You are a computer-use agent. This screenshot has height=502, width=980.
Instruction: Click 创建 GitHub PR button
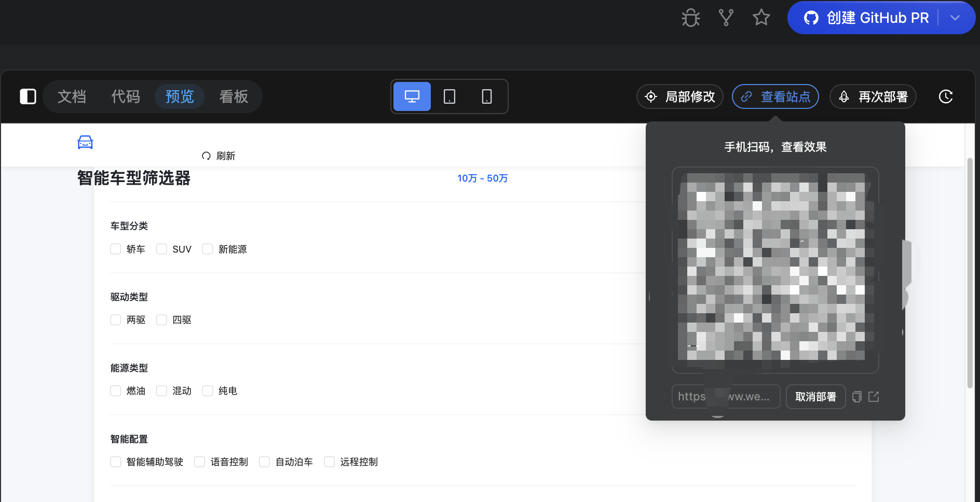(866, 18)
